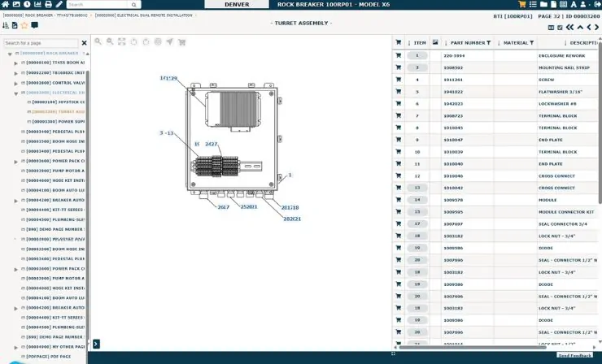Select the highlighted TURRET ASS tree page

tap(59, 111)
